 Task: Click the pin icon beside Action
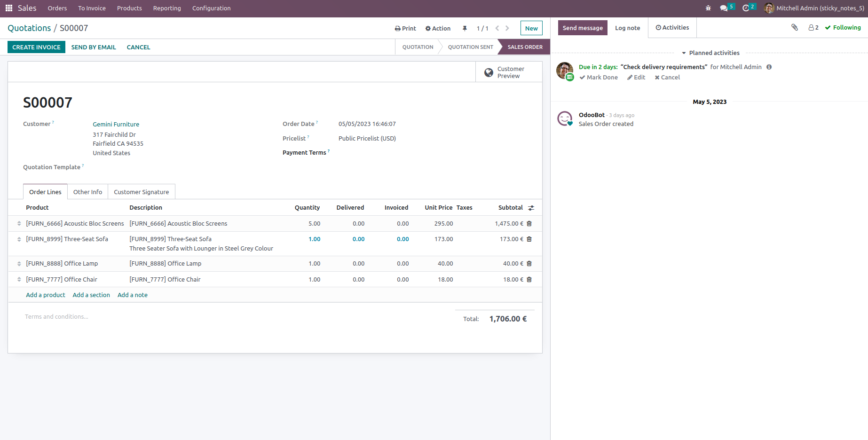465,29
